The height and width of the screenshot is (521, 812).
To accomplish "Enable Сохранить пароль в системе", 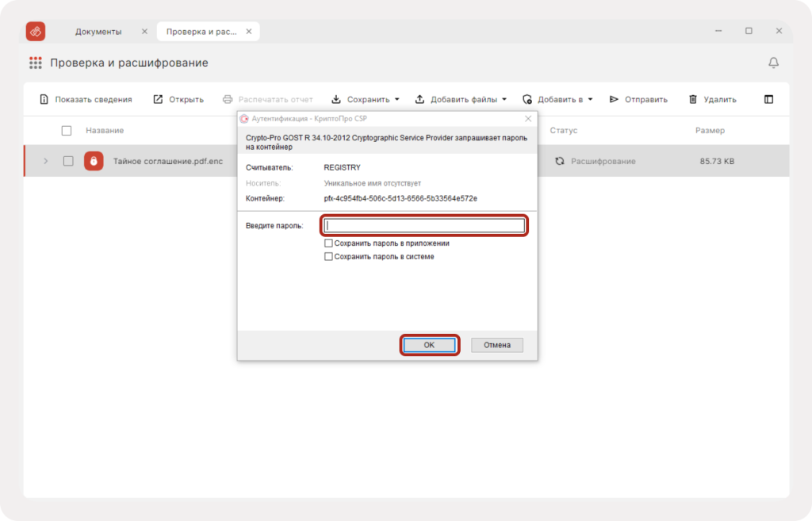I will click(x=328, y=256).
